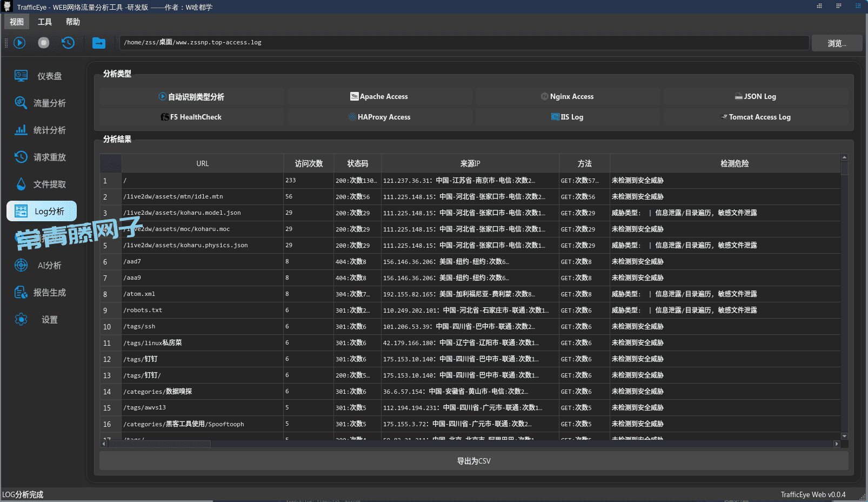The image size is (868, 502).
Task: Open the 工具 menu
Action: 45,22
